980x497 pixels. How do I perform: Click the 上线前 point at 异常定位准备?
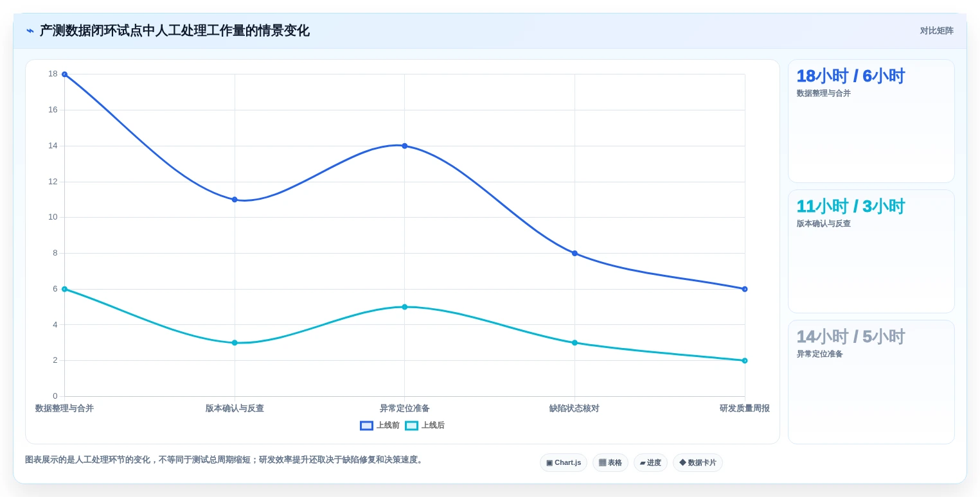pos(405,146)
